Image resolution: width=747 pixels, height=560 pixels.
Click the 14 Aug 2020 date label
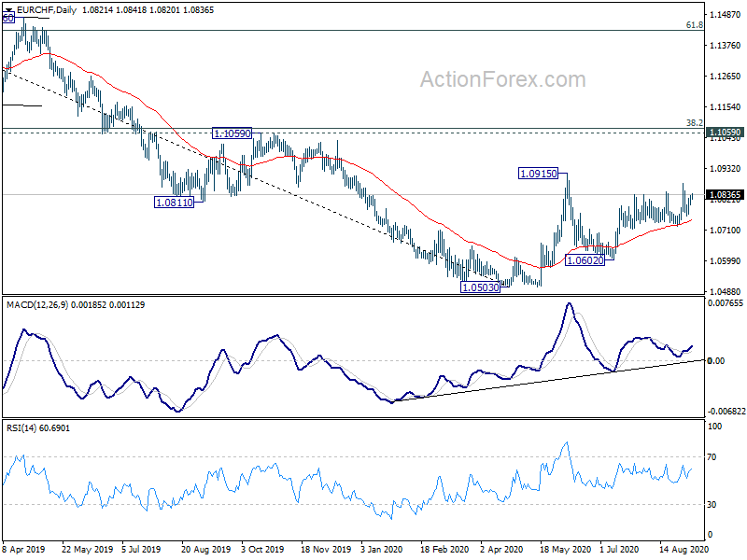684,549
